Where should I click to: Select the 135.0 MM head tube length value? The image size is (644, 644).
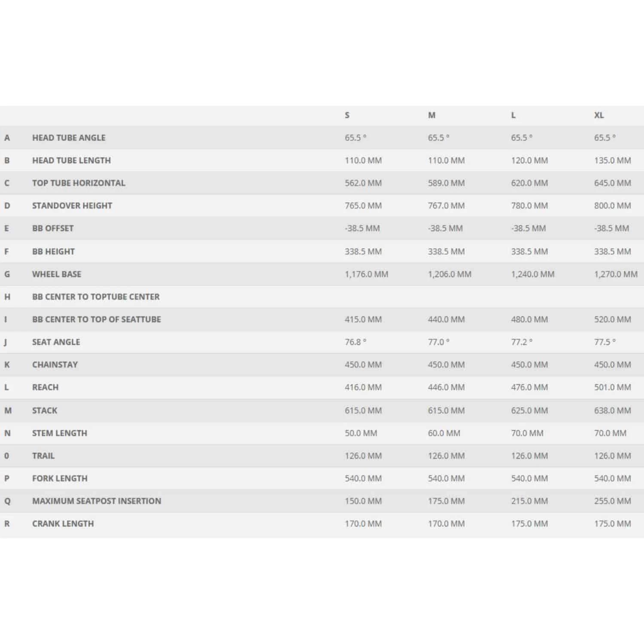tap(612, 161)
